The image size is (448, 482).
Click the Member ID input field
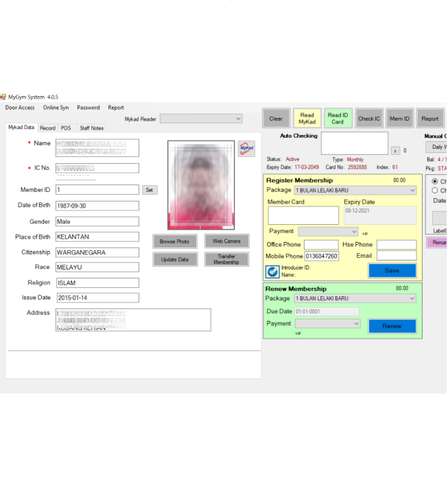point(97,190)
